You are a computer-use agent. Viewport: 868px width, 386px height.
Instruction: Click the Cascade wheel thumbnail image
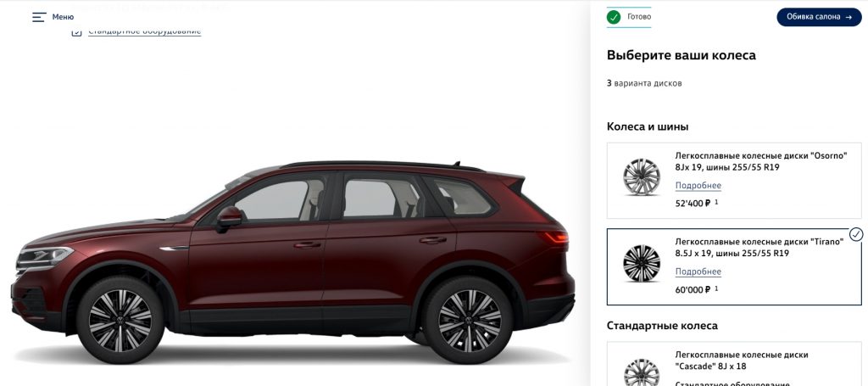[x=642, y=372]
